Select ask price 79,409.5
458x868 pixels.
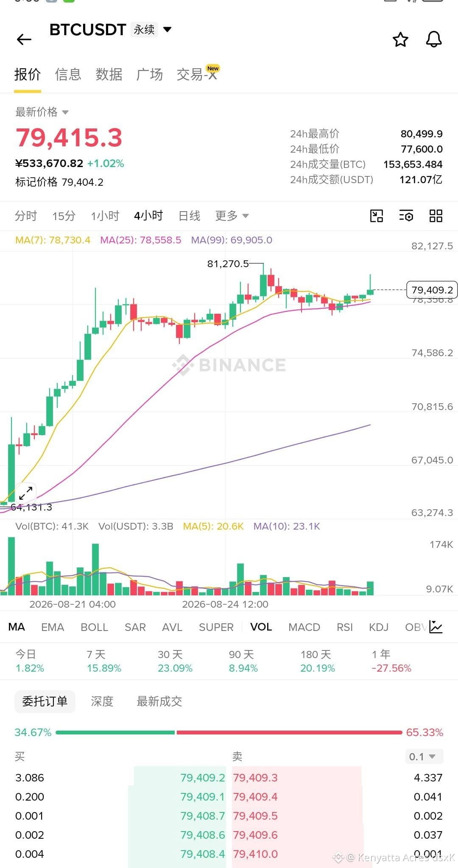pyautogui.click(x=255, y=816)
